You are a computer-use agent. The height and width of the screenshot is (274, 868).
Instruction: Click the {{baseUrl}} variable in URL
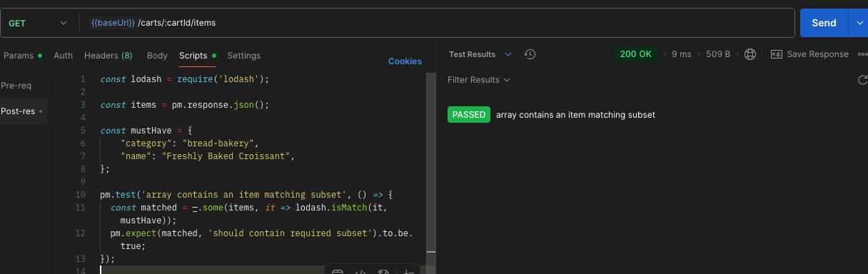pyautogui.click(x=113, y=23)
